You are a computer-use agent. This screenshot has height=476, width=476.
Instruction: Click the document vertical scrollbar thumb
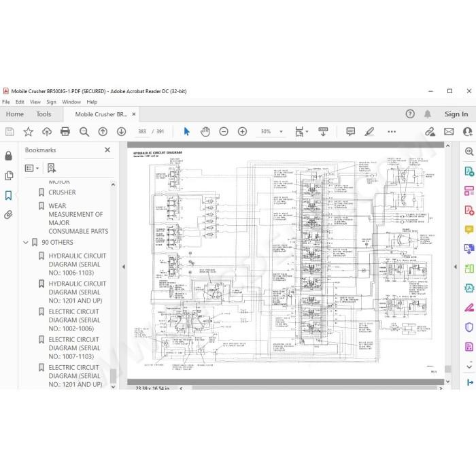click(x=447, y=369)
